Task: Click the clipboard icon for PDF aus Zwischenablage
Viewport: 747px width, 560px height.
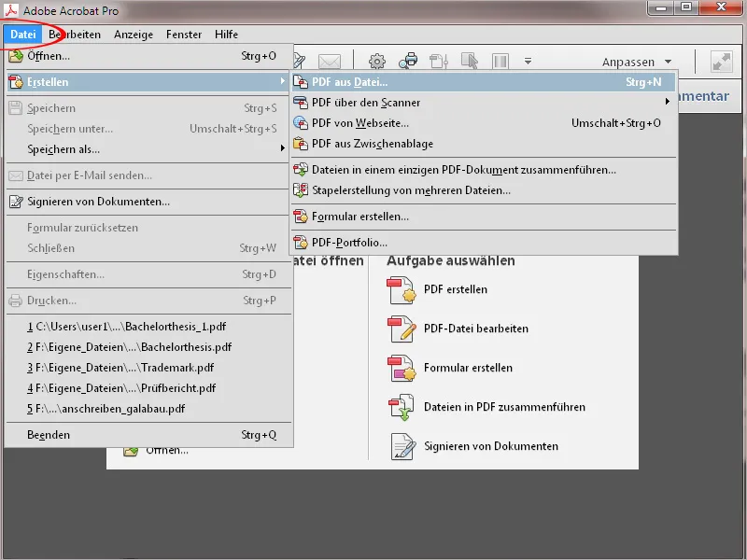Action: pos(301,144)
